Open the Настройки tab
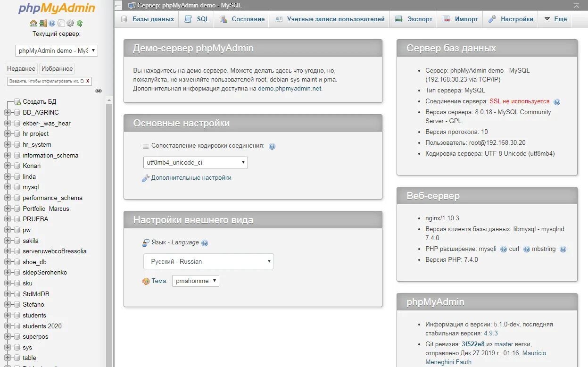588x367 pixels. pyautogui.click(x=511, y=19)
